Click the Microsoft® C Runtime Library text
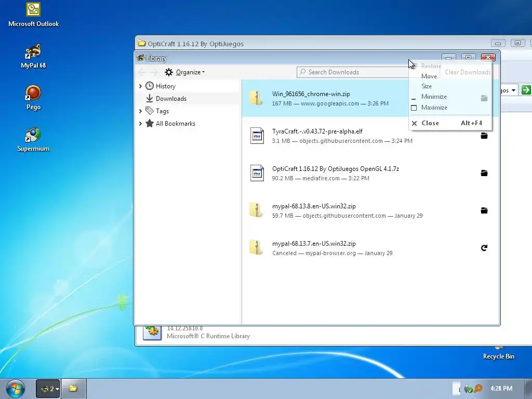The width and height of the screenshot is (532, 399). 208,336
